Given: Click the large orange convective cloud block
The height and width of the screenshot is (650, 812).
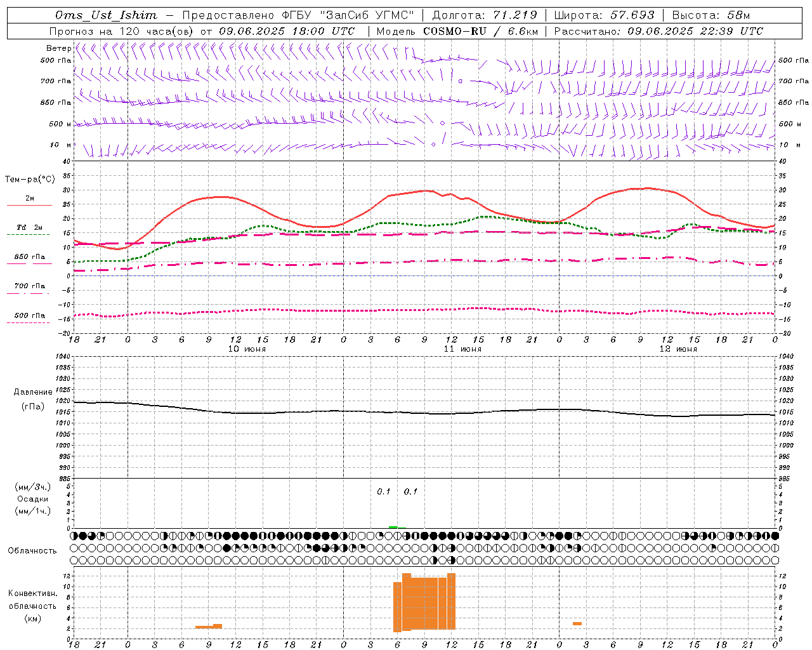Looking at the screenshot, I should [x=424, y=603].
